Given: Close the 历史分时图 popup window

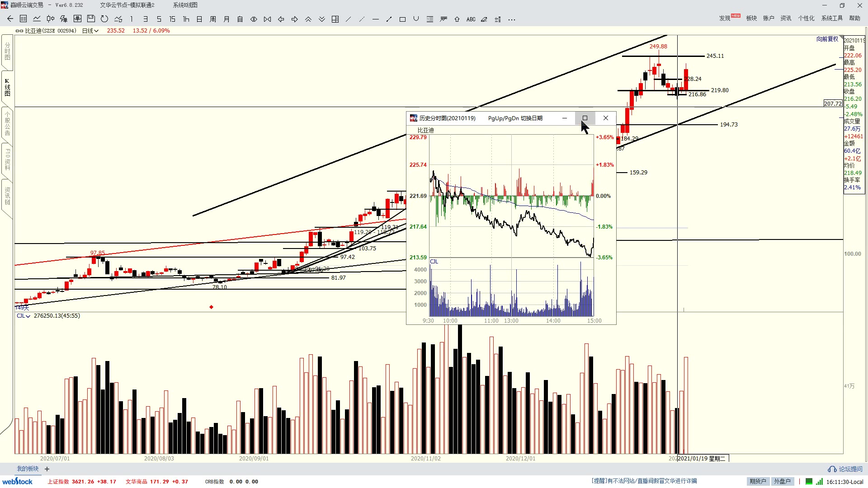Looking at the screenshot, I should pos(606,118).
